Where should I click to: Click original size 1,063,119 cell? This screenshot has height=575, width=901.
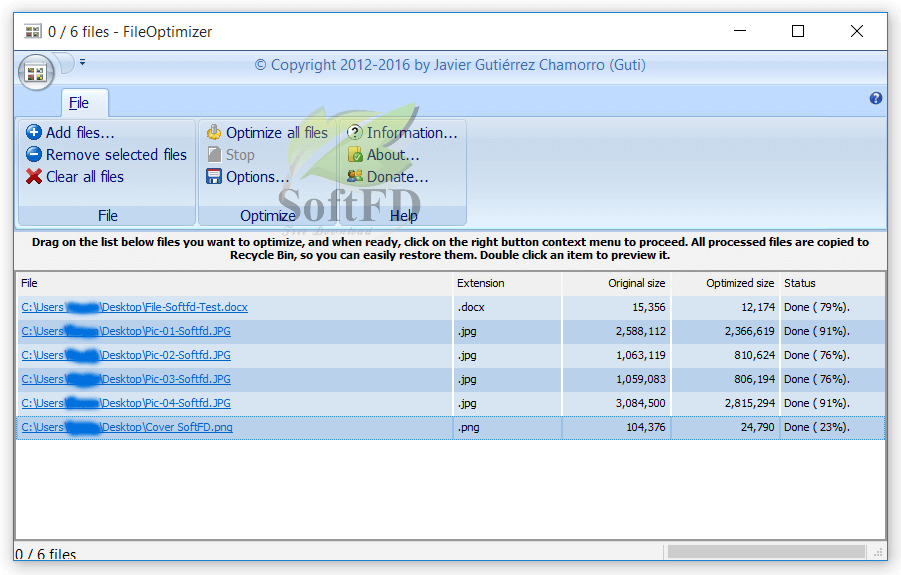617,356
